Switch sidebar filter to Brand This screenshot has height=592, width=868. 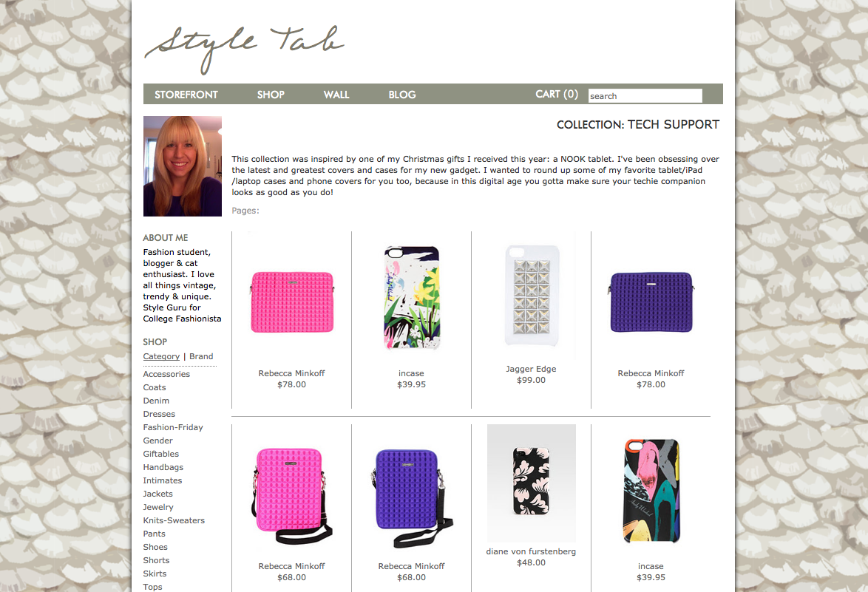tap(201, 356)
